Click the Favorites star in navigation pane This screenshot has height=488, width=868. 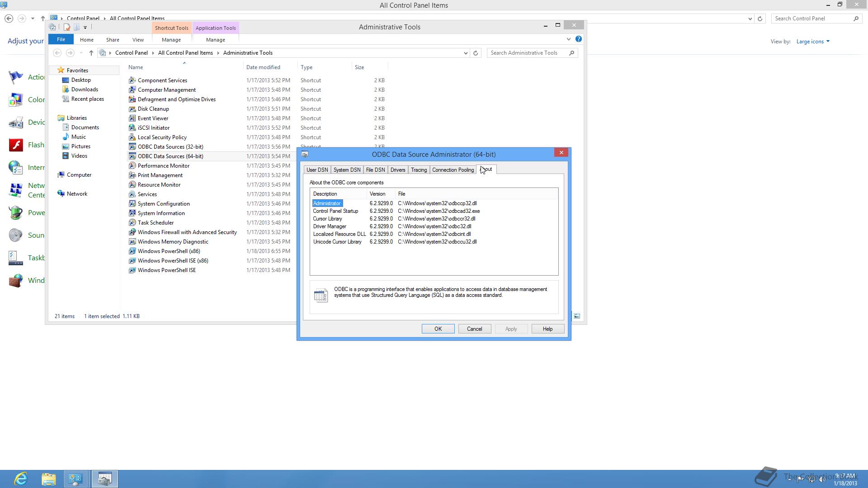61,70
